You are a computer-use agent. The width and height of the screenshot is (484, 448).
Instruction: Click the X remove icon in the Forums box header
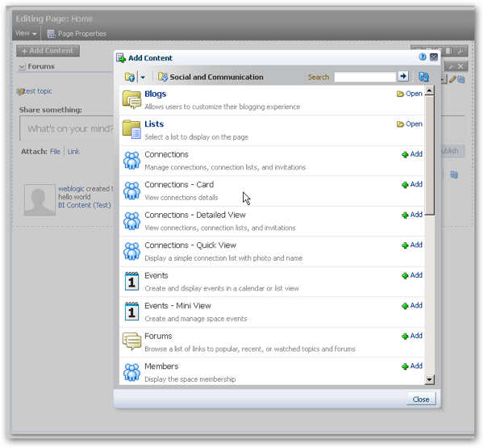(x=461, y=66)
